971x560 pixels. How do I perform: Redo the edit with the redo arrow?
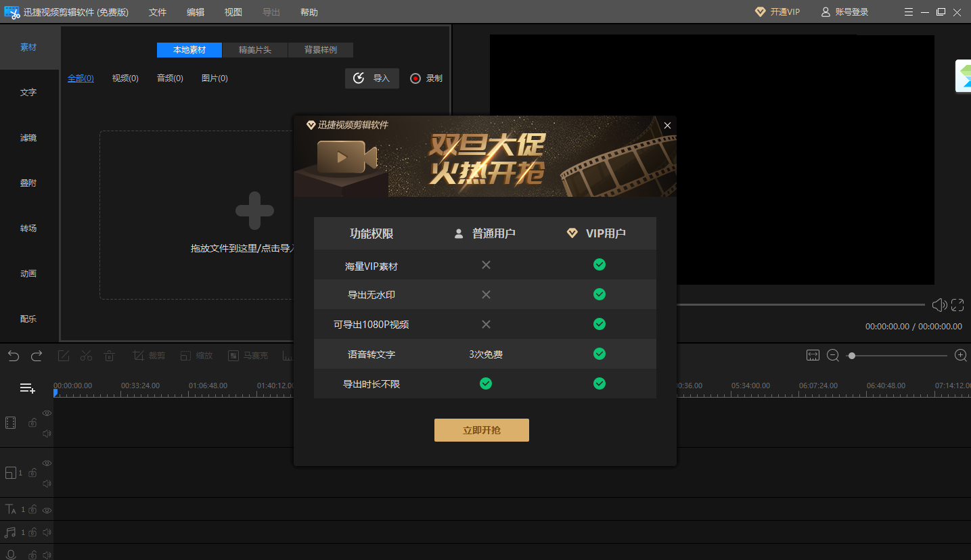(x=37, y=355)
